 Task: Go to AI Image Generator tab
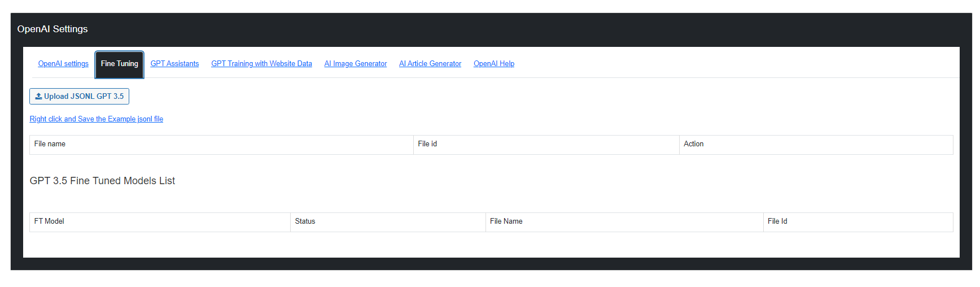click(x=356, y=64)
